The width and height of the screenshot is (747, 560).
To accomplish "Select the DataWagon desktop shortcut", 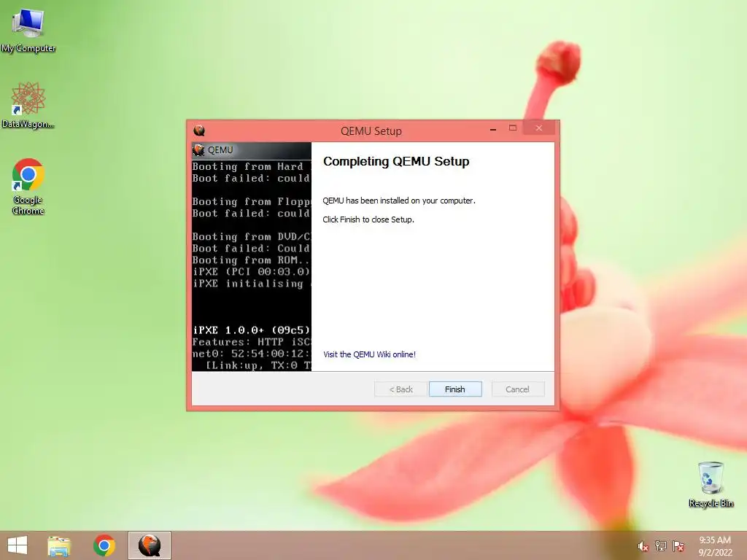I will (x=28, y=105).
